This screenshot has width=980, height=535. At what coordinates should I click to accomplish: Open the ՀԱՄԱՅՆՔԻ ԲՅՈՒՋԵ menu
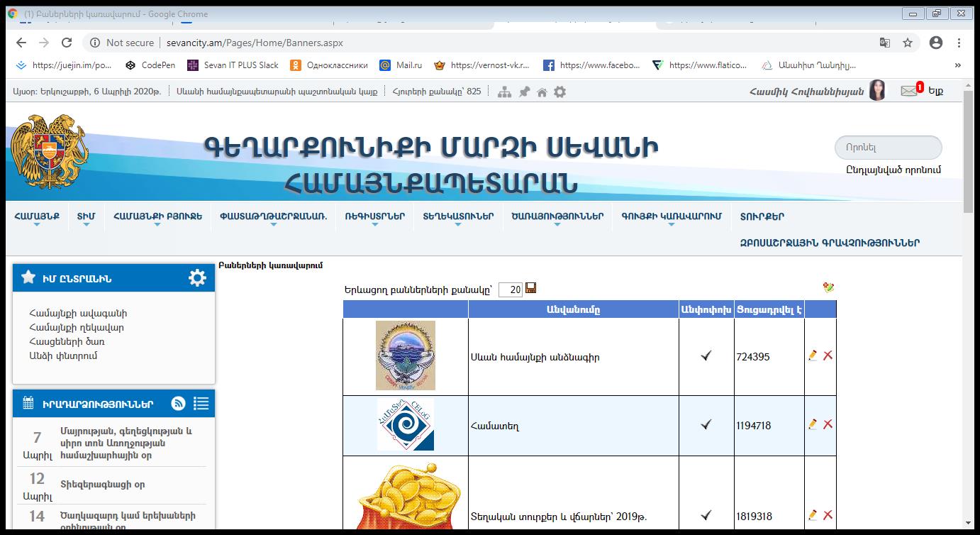[157, 216]
